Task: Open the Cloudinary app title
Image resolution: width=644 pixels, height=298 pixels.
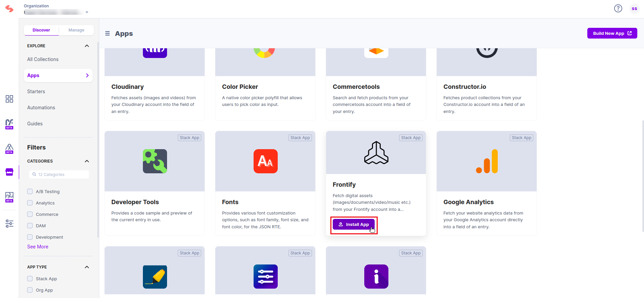Action: pyautogui.click(x=127, y=87)
